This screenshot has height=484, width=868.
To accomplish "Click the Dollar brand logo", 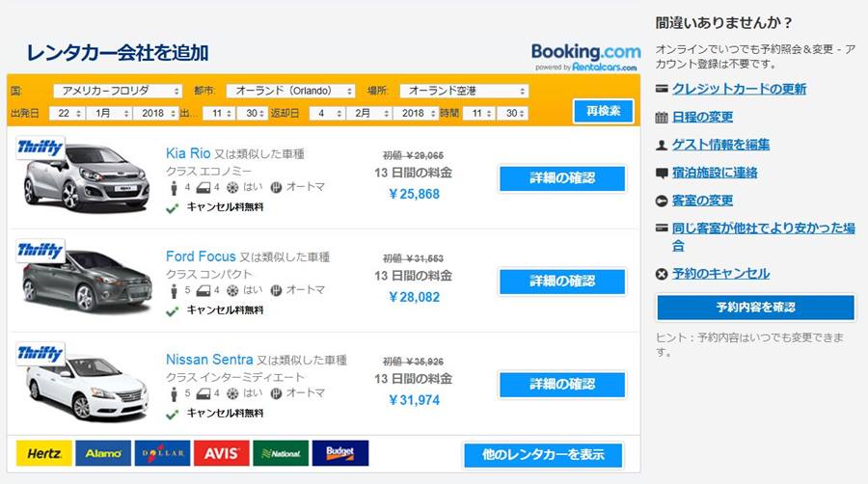I will pos(162,453).
